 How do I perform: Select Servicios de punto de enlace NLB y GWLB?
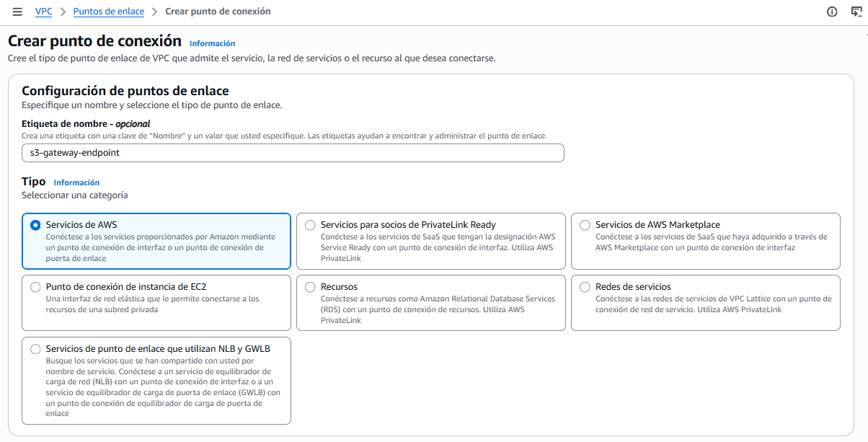click(35, 349)
